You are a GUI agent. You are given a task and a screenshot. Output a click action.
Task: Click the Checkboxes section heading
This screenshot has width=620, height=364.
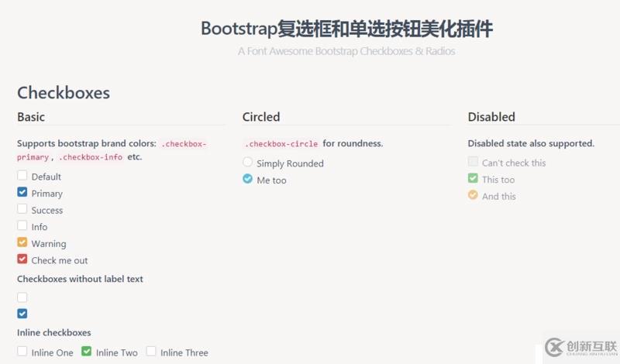[64, 93]
